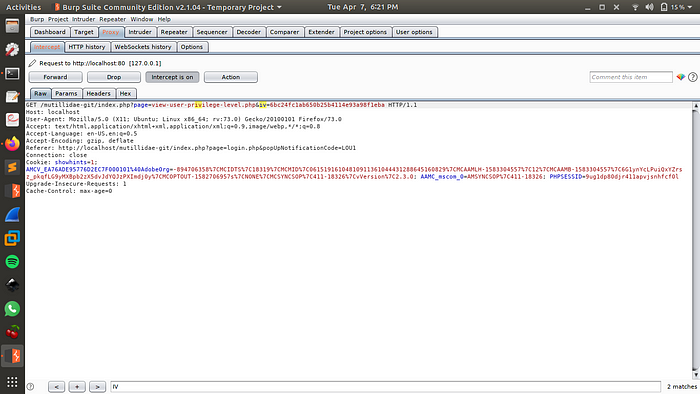Image resolution: width=700 pixels, height=394 pixels.
Task: Show the Params request view
Action: (66, 93)
